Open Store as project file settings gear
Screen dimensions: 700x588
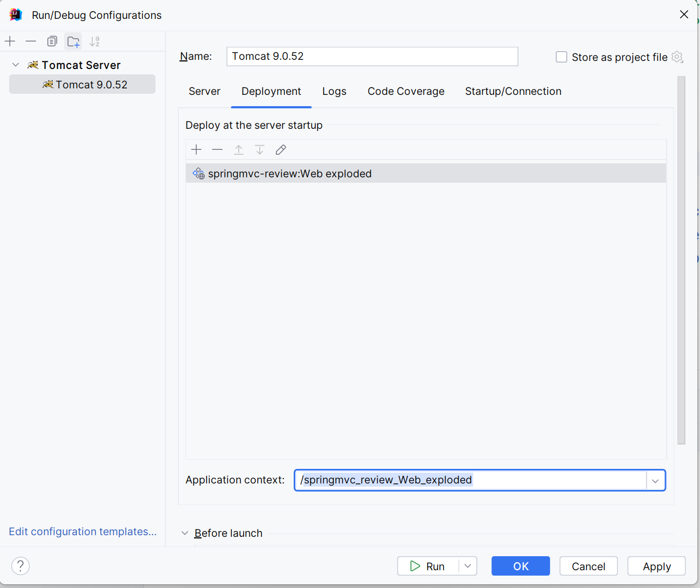tap(677, 57)
